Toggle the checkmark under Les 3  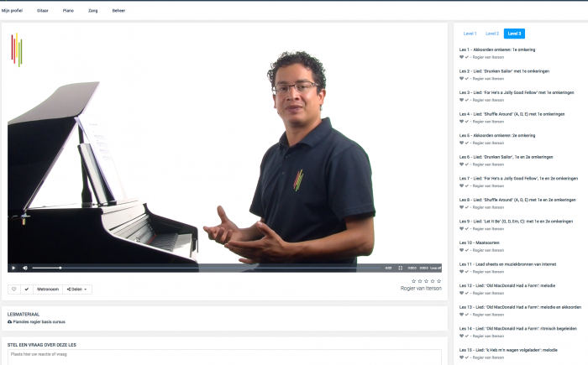pyautogui.click(x=466, y=99)
